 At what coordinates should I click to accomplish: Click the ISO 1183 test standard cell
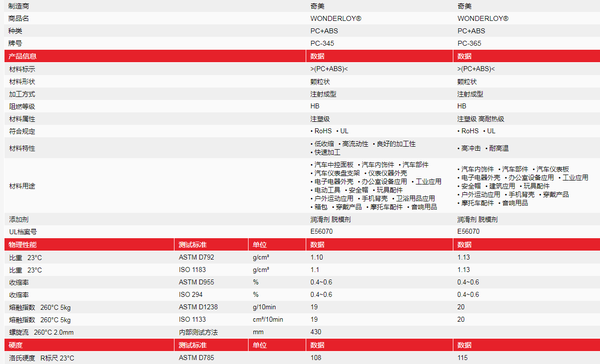tap(192, 270)
